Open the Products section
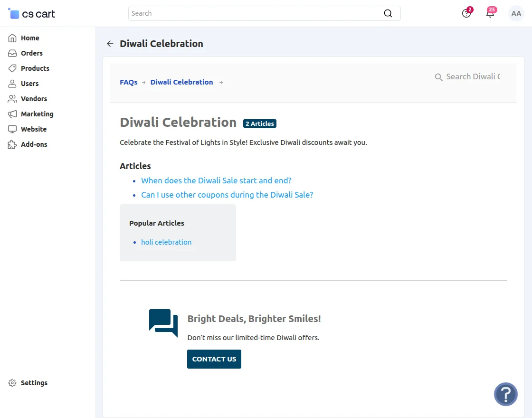 pos(35,68)
